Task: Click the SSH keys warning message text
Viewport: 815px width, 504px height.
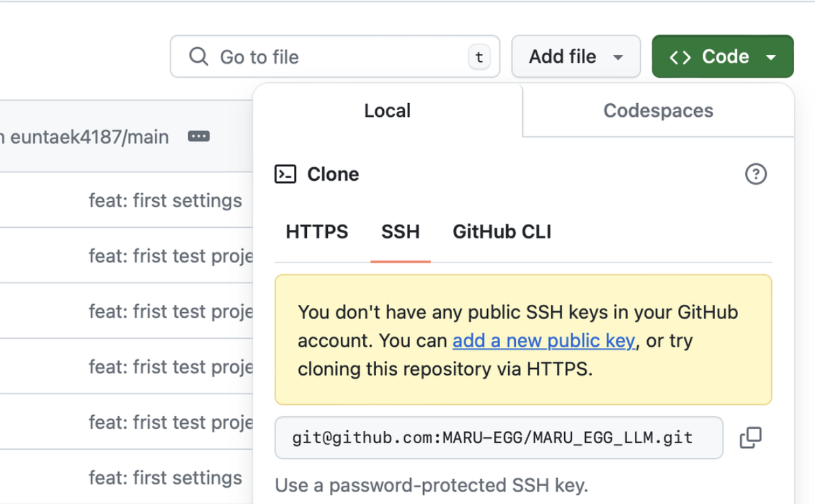Action: (x=518, y=340)
